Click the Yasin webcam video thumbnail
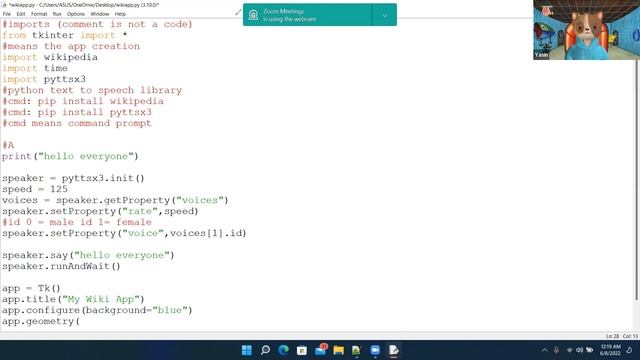 tap(586, 30)
